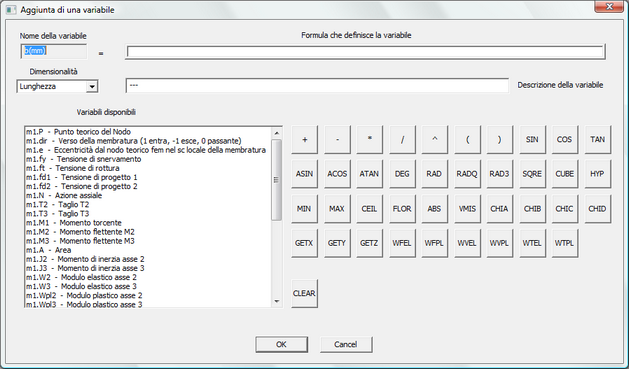629x369 pixels.
Task: Click the RADQ square root button
Action: point(467,174)
